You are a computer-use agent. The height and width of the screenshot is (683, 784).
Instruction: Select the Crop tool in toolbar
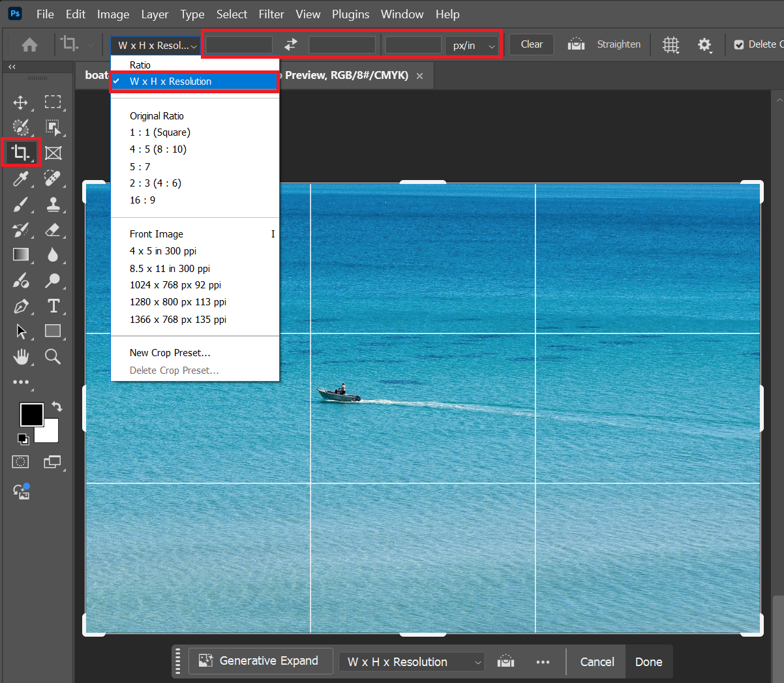21,153
